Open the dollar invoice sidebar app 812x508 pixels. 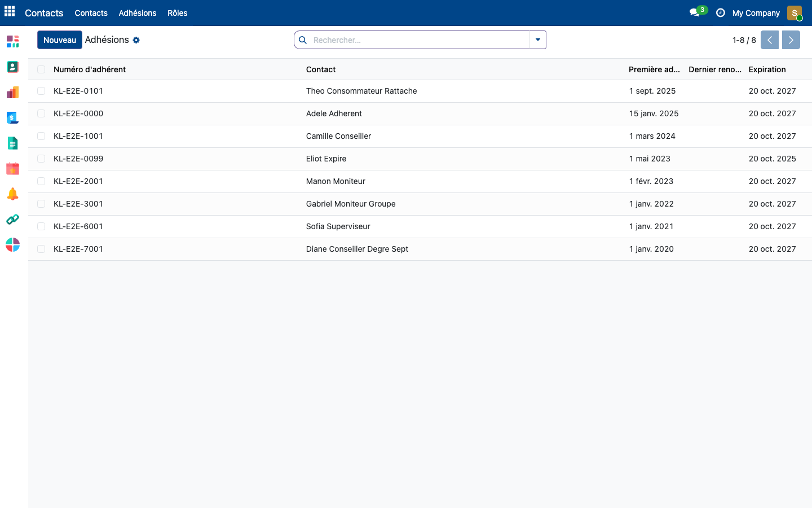coord(12,117)
